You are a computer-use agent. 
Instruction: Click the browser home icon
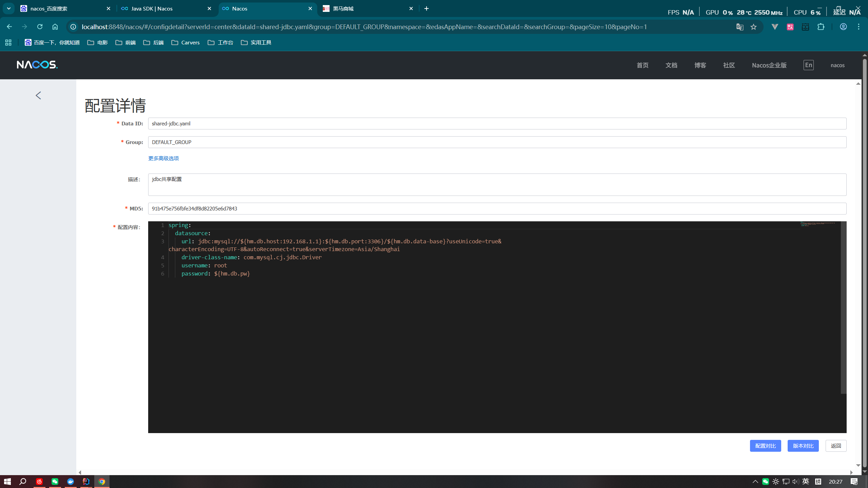point(55,27)
